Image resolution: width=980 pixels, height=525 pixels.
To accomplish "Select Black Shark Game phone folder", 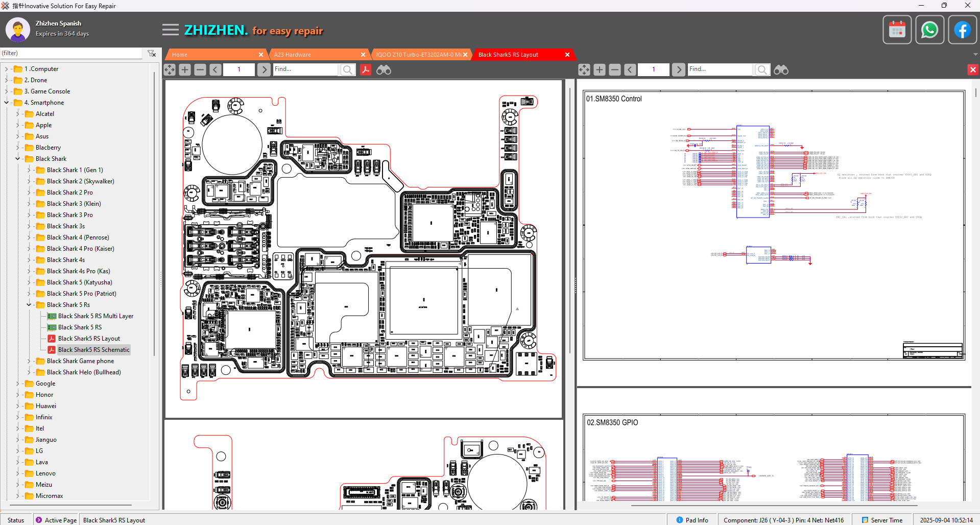I will [80, 361].
